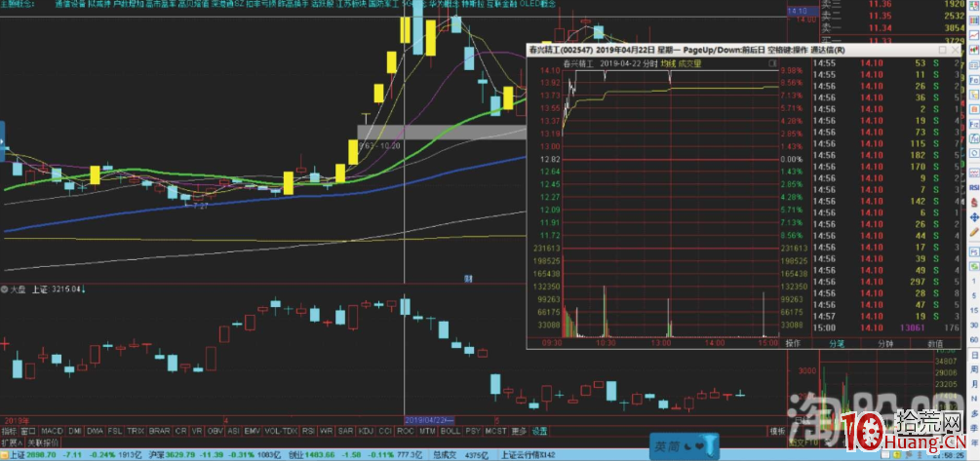Viewport: 980px width, 461px height.
Task: Select the BRAR indicator tab
Action: tap(160, 431)
